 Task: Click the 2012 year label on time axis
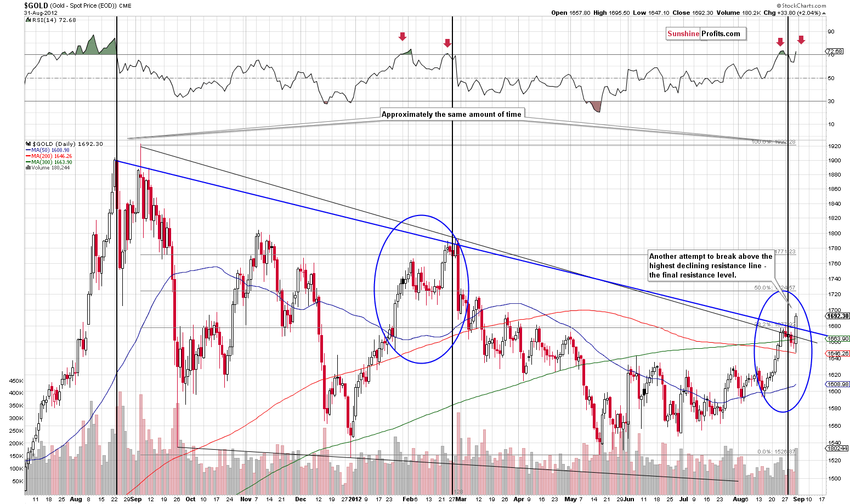(356, 500)
